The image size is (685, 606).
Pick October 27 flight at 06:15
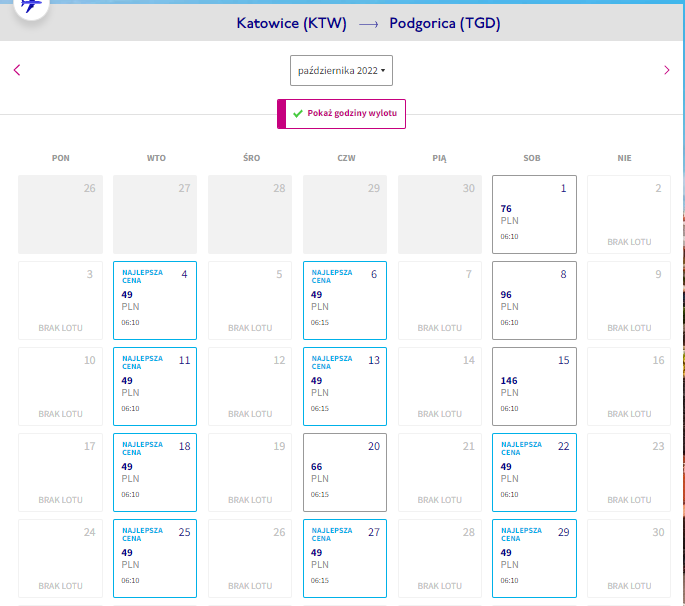[x=345, y=559]
